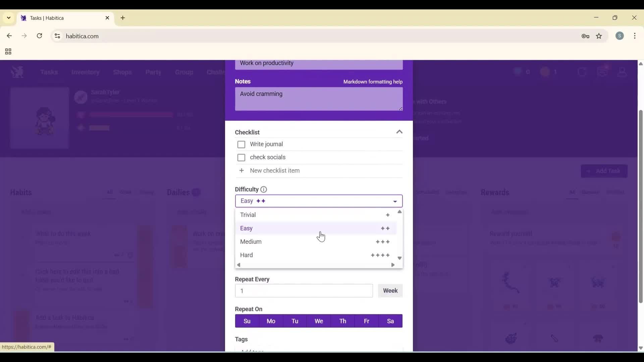Click the plus icon to add new checklist item
Image resolution: width=644 pixels, height=362 pixels.
[241, 171]
